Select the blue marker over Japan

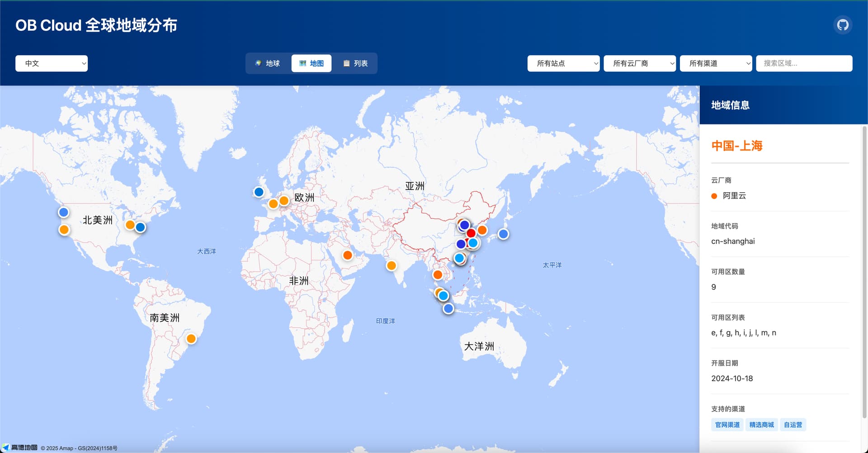tap(503, 234)
